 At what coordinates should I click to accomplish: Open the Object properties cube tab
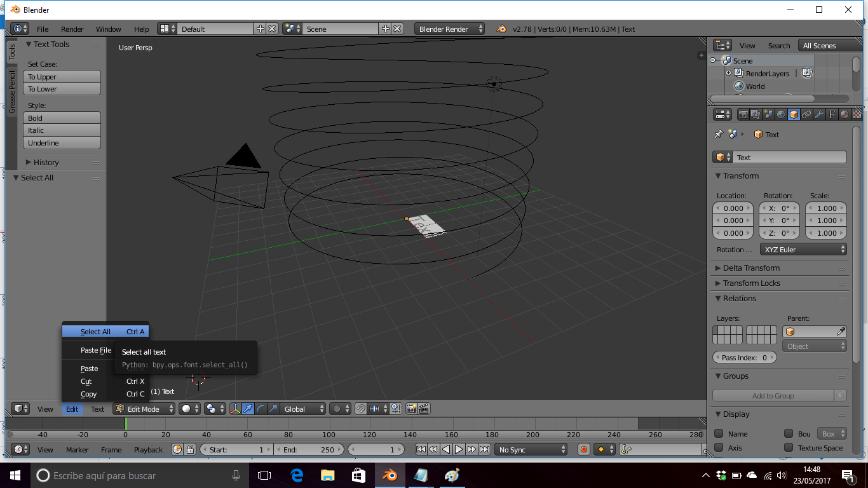tap(794, 114)
